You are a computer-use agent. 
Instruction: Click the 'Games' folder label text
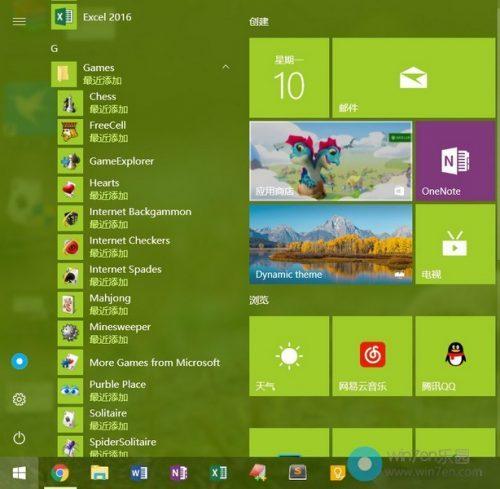(x=99, y=68)
